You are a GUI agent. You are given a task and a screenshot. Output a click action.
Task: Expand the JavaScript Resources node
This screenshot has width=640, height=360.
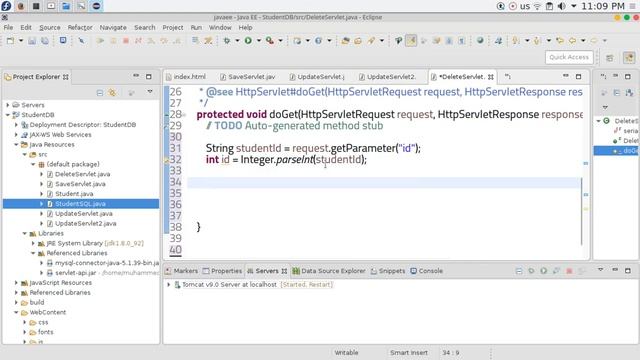pyautogui.click(x=16, y=282)
